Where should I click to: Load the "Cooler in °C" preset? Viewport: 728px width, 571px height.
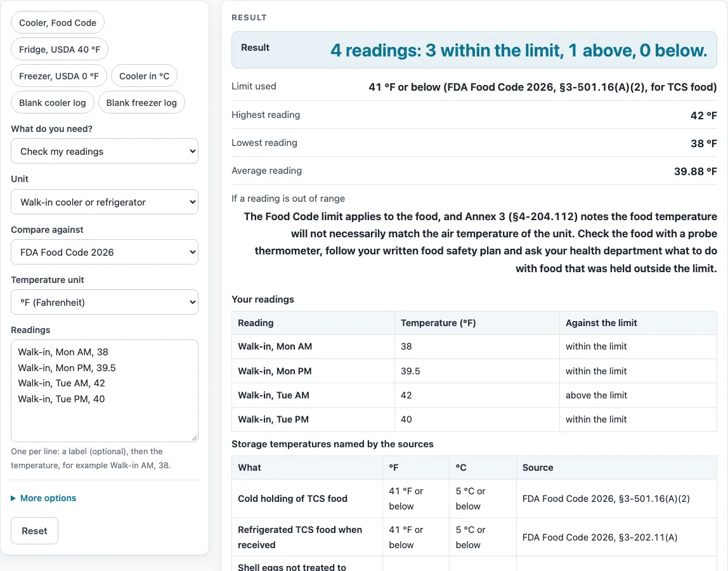145,75
